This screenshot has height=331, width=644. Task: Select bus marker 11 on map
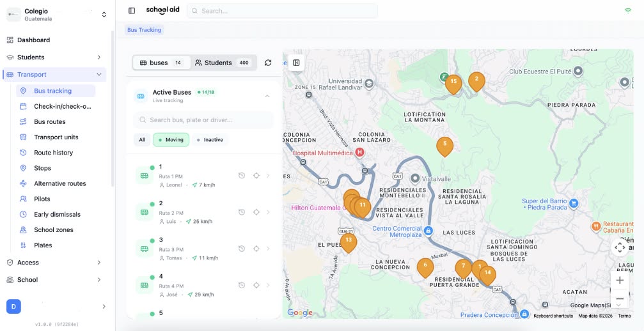pos(363,206)
